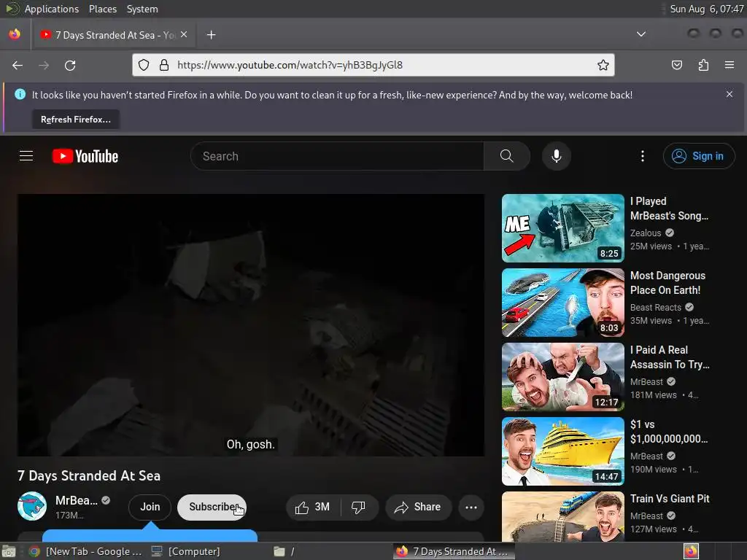Open the System menu
Screen dimensions: 747x560
click(142, 9)
